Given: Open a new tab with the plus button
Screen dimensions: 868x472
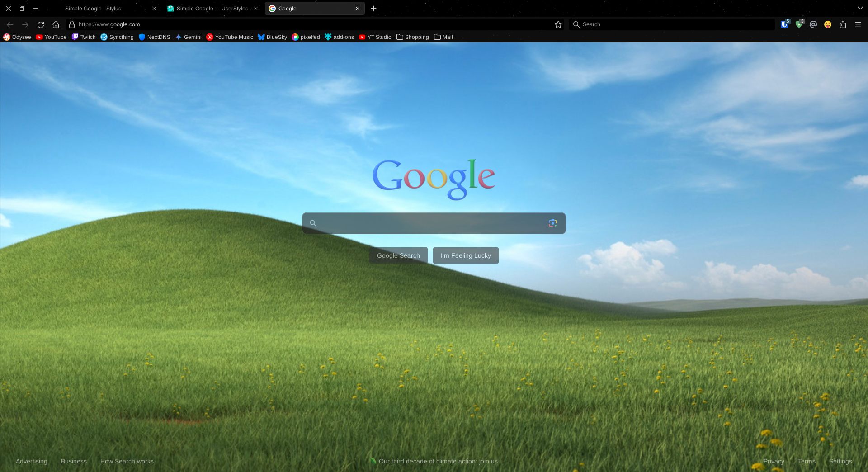Looking at the screenshot, I should point(373,9).
